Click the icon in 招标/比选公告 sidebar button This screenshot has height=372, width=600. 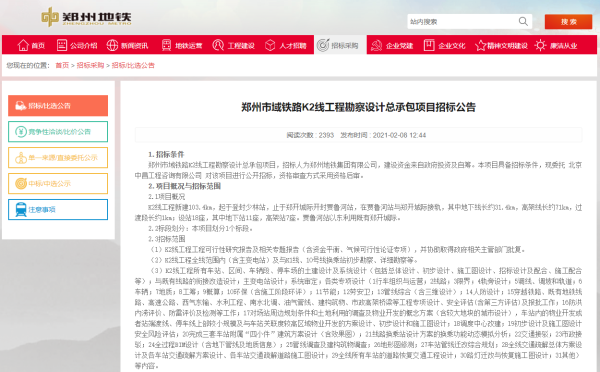click(20, 106)
